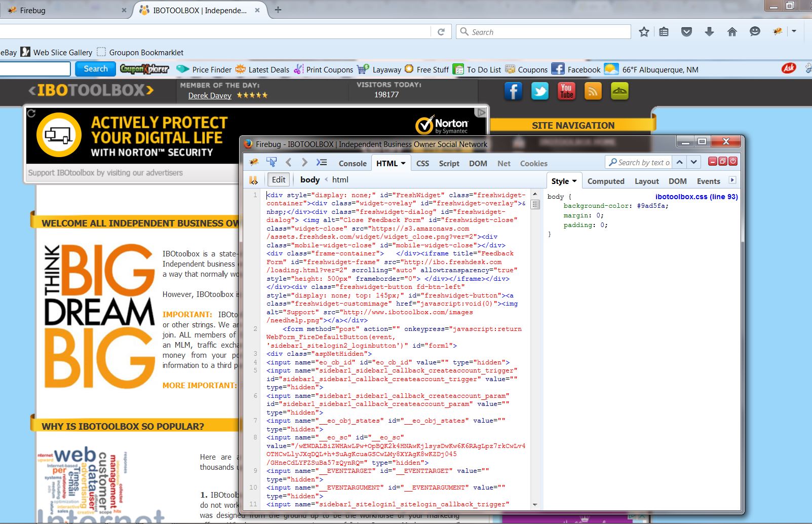Select the Layout side panel tab
Screen dimensions: 812x524
coord(647,181)
